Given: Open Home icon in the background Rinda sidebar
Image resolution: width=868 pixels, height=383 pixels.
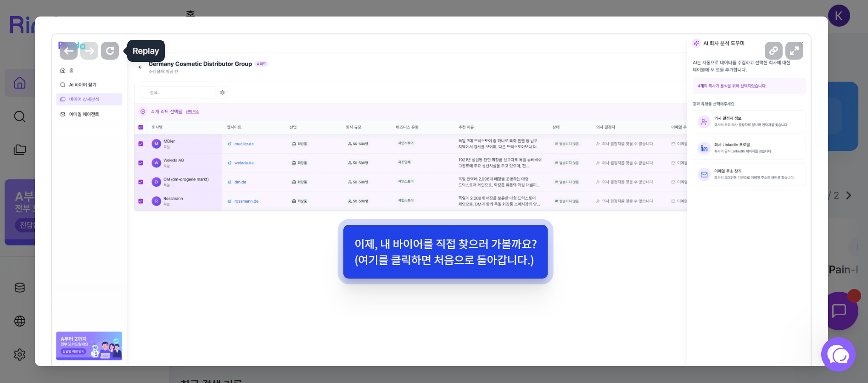Looking at the screenshot, I should 20,83.
